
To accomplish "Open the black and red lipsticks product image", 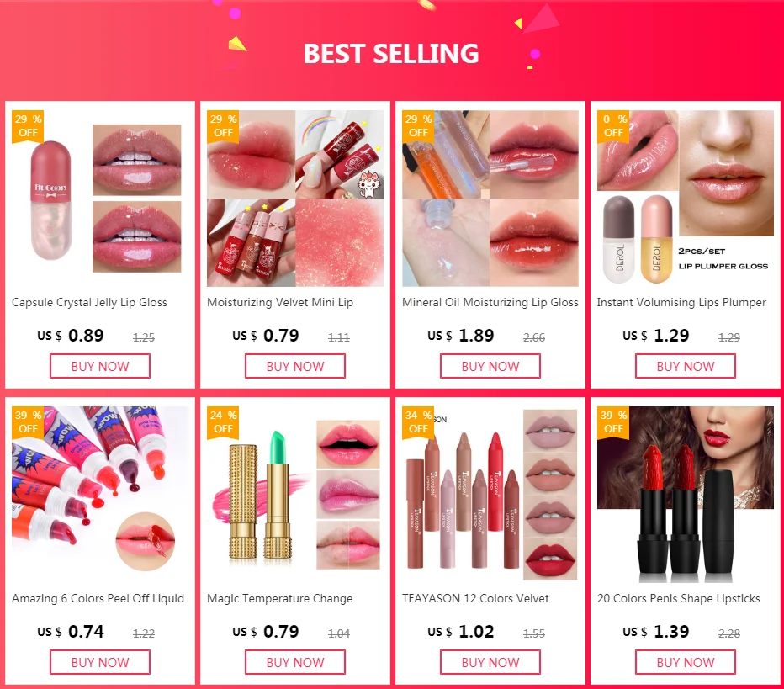I will tap(686, 495).
